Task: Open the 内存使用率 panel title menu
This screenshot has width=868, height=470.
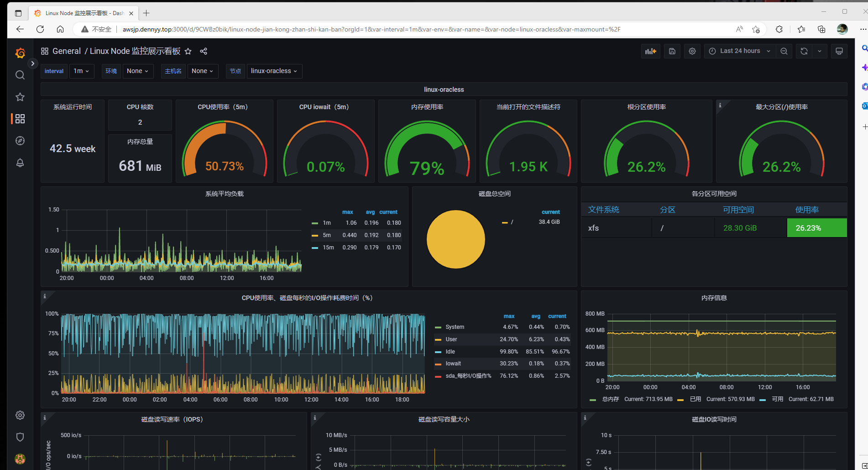Action: [x=427, y=107]
